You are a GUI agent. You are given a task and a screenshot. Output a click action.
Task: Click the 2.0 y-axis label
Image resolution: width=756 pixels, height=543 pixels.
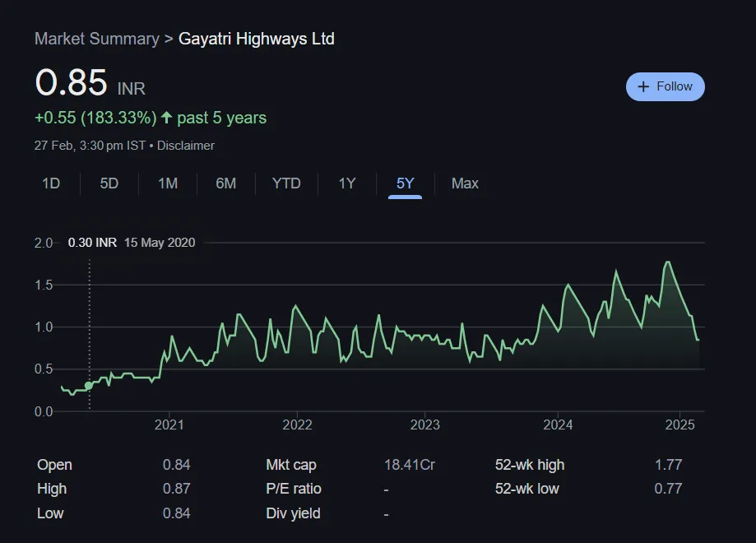pos(44,243)
